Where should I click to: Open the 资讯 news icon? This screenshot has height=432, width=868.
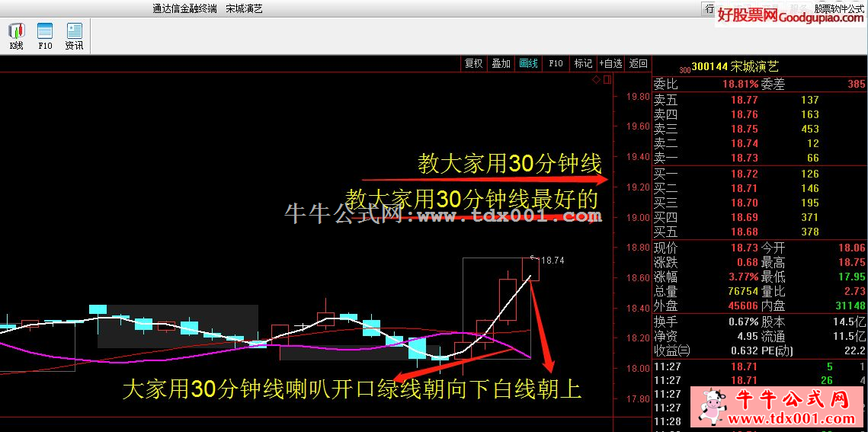point(74,37)
